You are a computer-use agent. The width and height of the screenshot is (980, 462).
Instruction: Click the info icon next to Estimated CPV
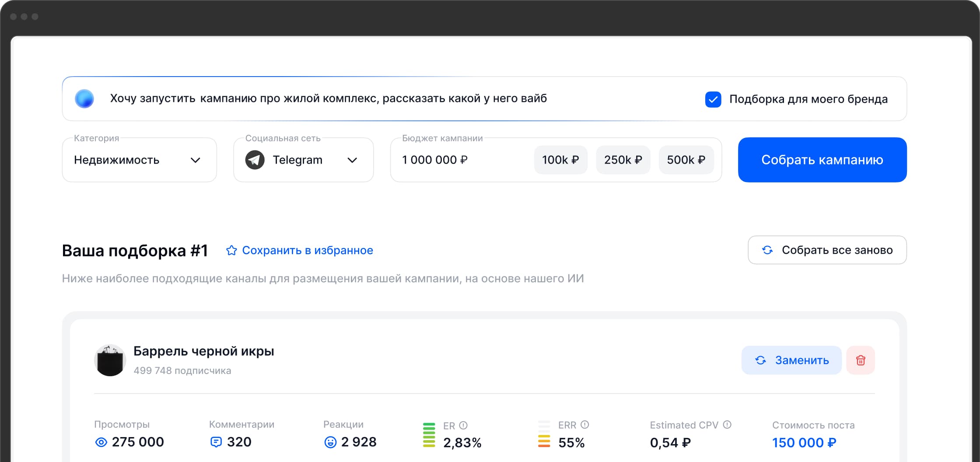(728, 424)
